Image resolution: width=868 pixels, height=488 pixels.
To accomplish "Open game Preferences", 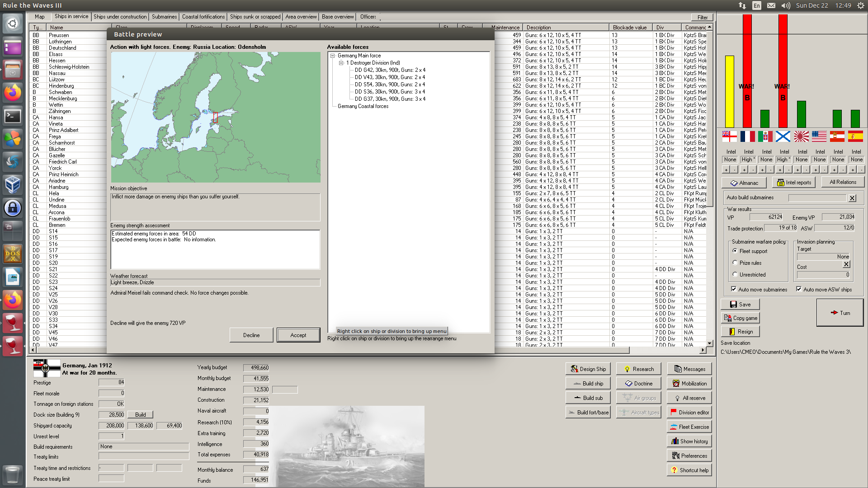I will tap(689, 455).
